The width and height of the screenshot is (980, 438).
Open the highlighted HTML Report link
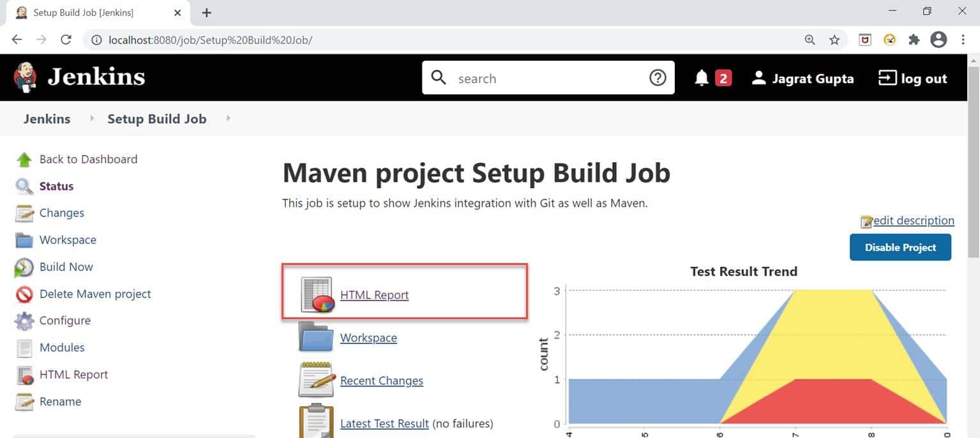tap(374, 294)
